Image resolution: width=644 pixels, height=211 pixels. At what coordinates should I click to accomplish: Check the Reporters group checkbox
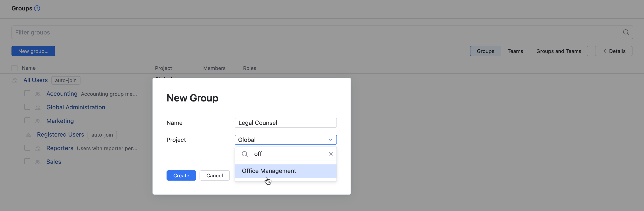27,148
